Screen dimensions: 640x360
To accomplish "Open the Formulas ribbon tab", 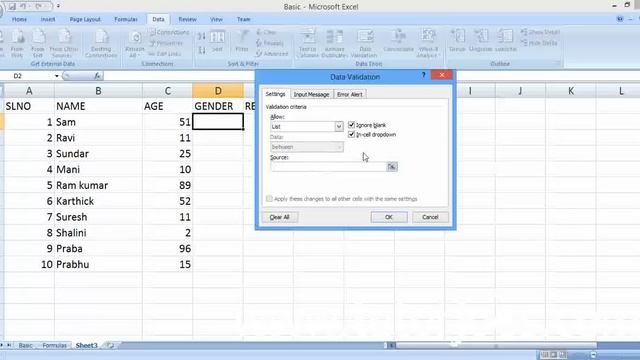I will (x=126, y=19).
